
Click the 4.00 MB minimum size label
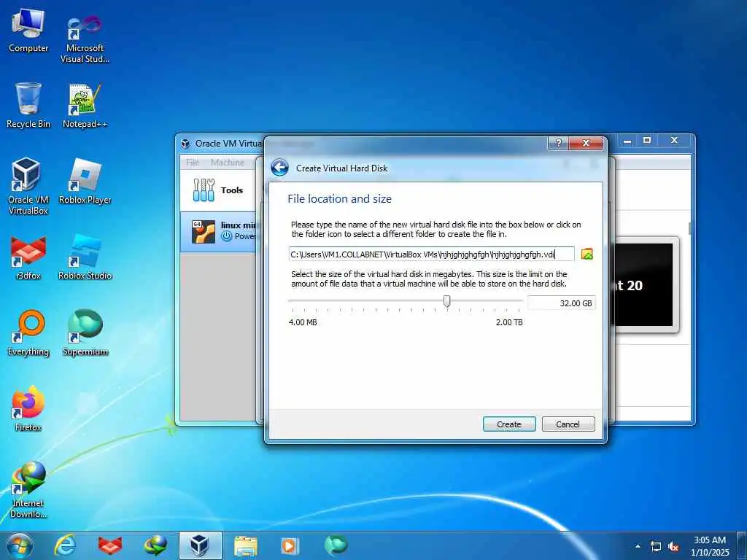pos(303,322)
